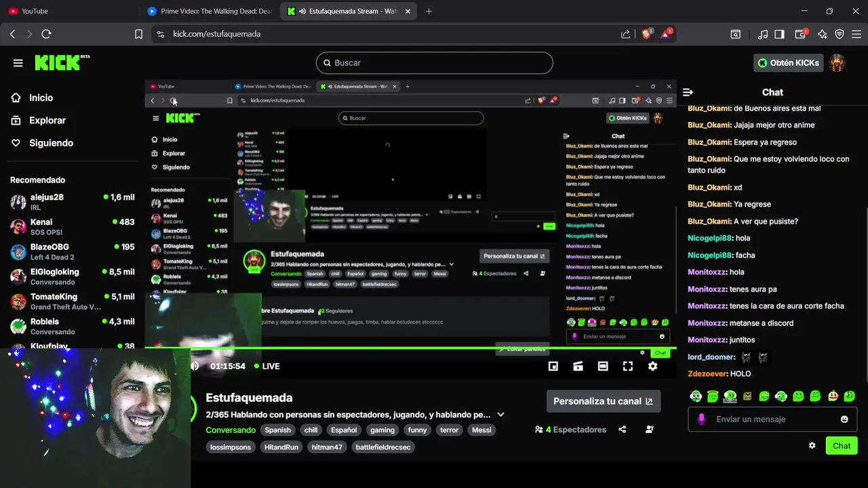
Task: Select the Messi tag
Action: [481, 430]
